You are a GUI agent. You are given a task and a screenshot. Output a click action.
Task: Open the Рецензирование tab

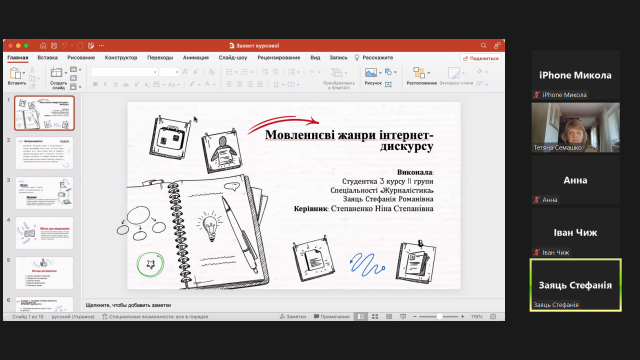[279, 58]
